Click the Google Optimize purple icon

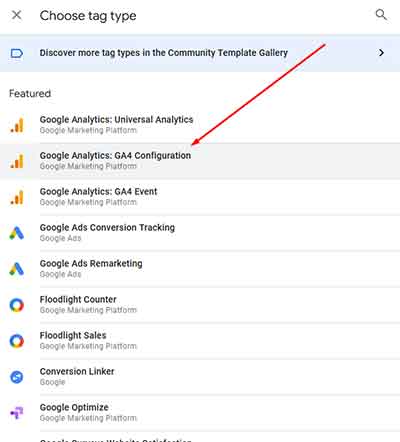tap(17, 413)
